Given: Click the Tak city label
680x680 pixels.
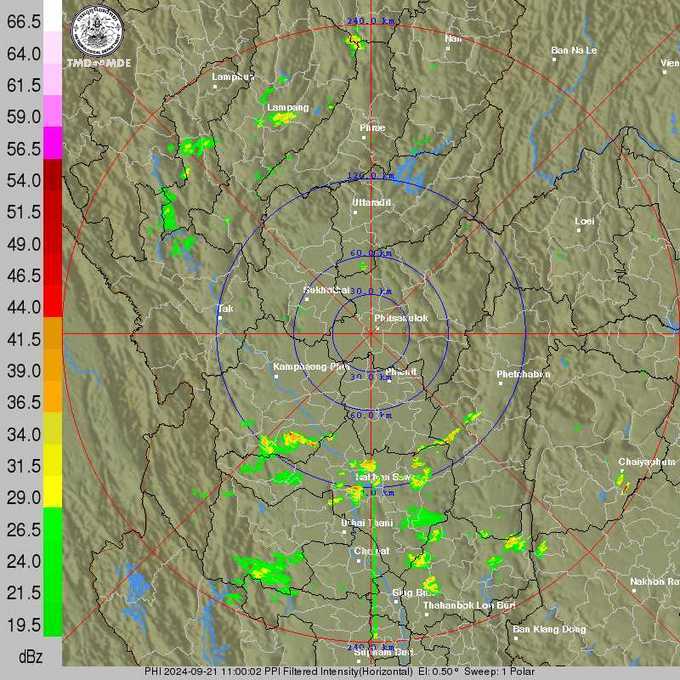Looking at the screenshot, I should [x=226, y=308].
